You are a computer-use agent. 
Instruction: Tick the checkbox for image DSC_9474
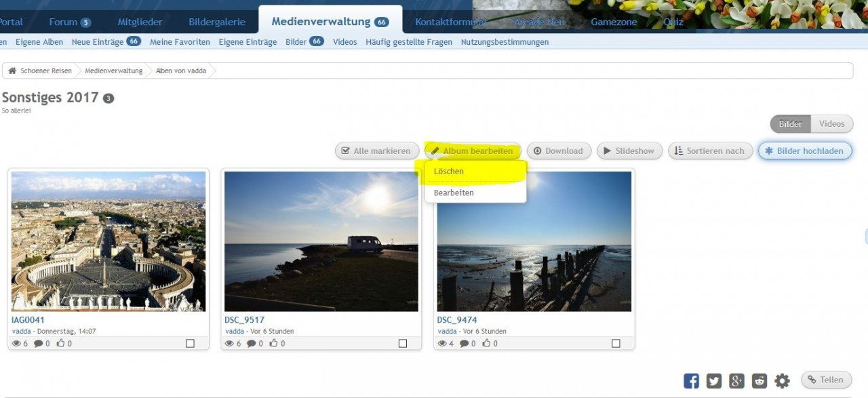[x=616, y=344]
